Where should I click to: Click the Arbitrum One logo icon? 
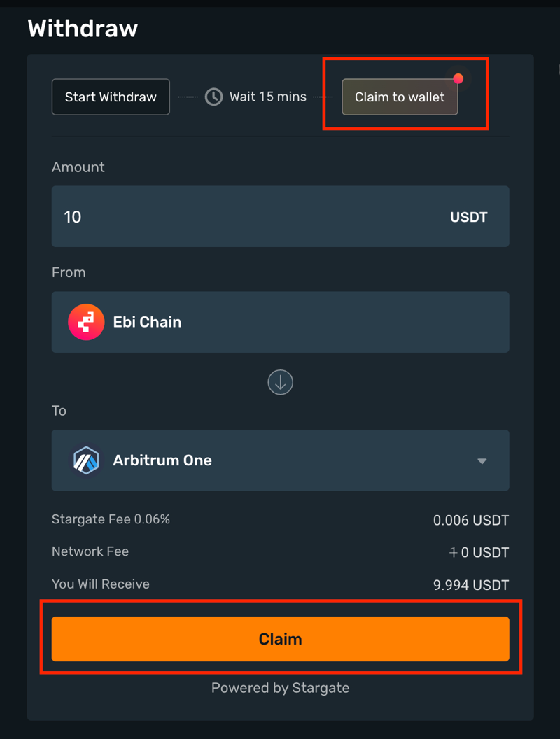click(86, 460)
